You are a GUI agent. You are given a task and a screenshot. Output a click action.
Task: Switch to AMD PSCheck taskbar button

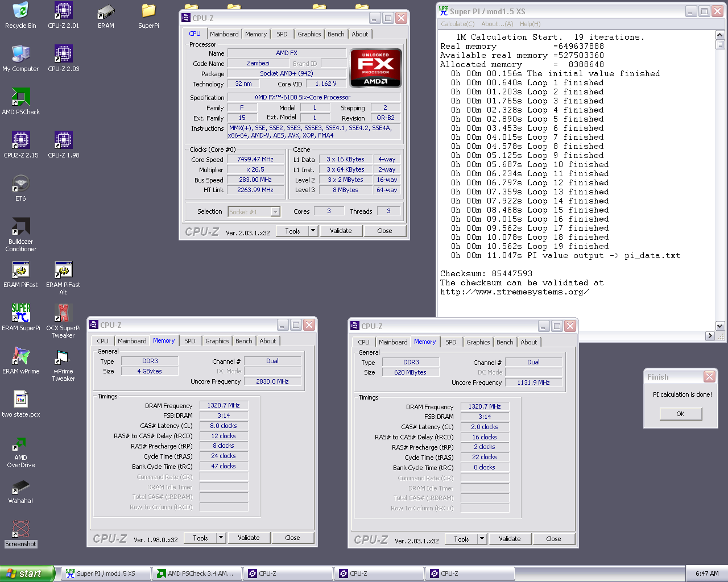point(197,573)
